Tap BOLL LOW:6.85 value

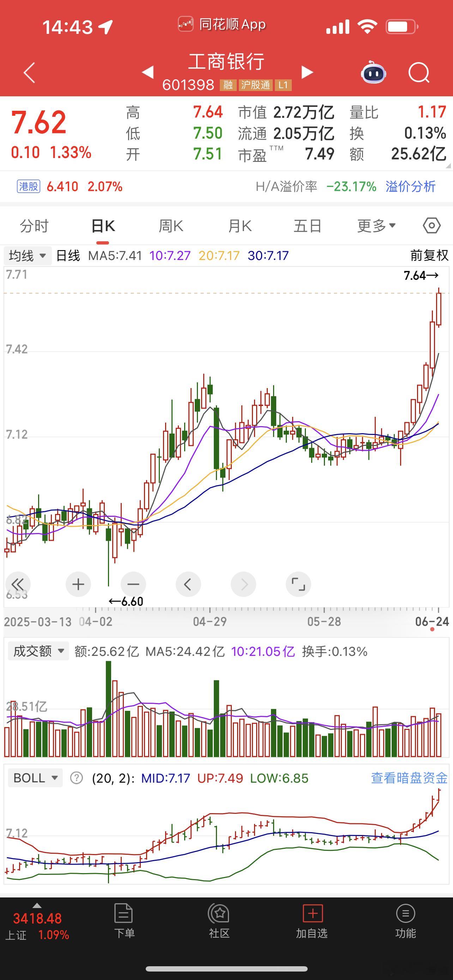coord(279,778)
